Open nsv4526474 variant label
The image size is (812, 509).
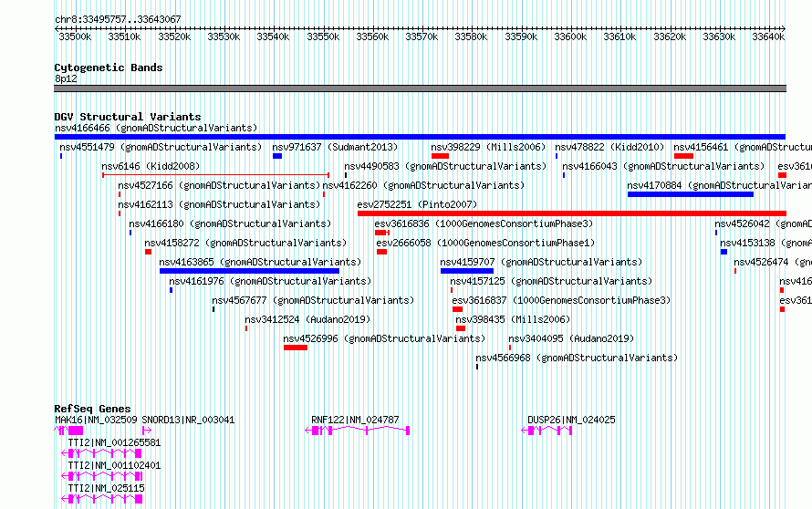(773, 262)
